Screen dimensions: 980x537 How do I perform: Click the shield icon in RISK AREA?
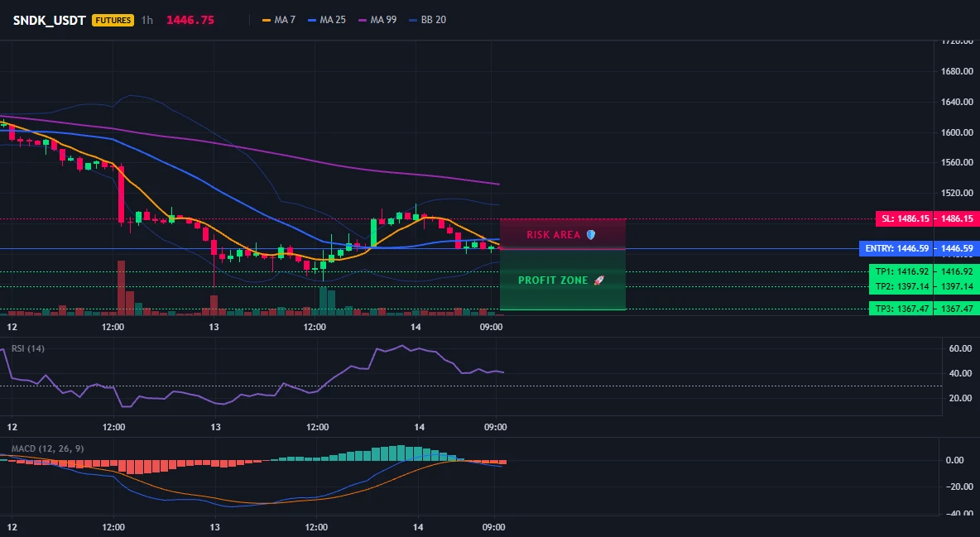click(591, 235)
